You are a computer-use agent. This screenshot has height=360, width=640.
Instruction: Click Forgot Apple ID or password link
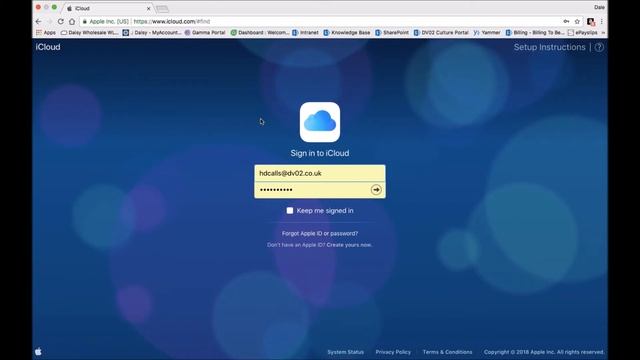[320, 233]
